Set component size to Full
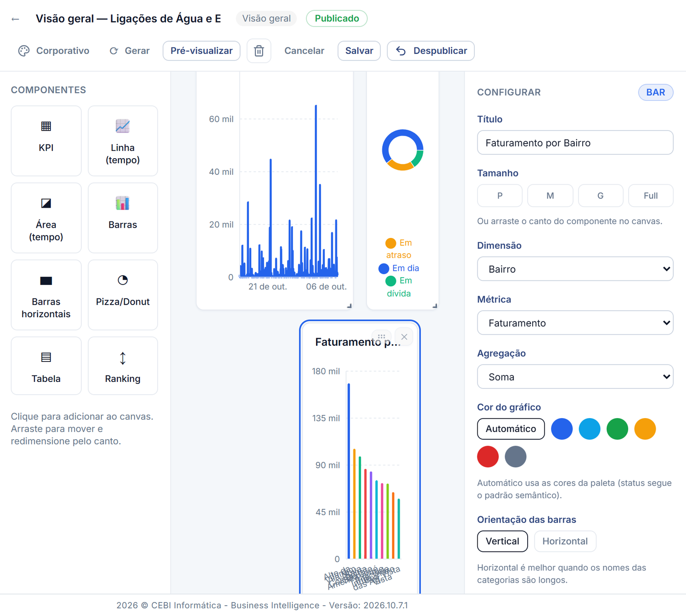 click(x=651, y=196)
